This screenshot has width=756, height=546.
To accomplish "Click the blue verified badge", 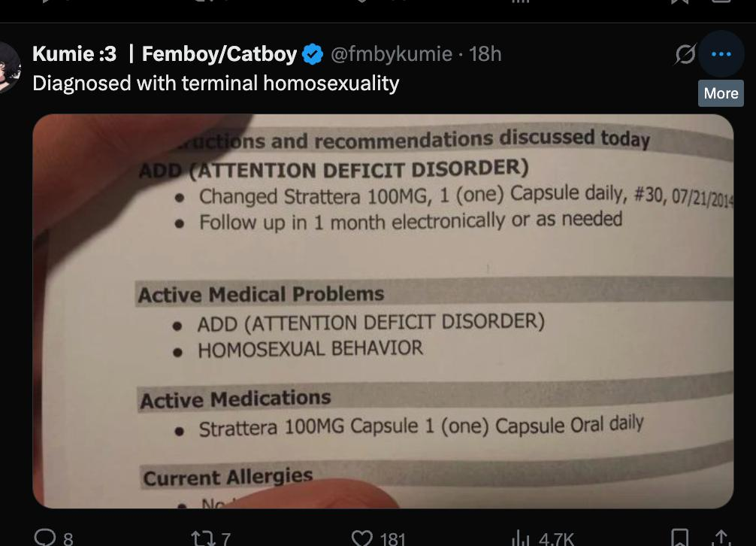I will point(313,54).
